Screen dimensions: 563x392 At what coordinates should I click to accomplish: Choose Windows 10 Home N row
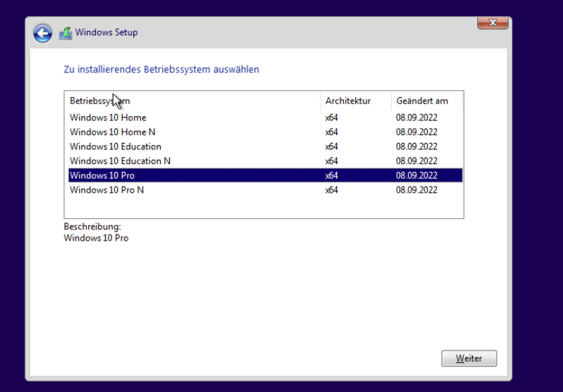[x=266, y=132]
